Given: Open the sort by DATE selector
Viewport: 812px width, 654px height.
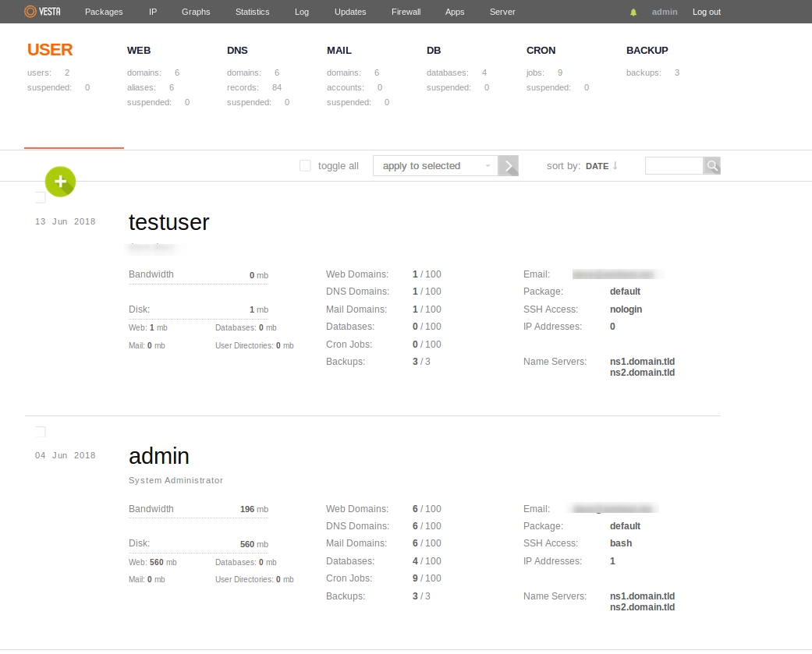Looking at the screenshot, I should [597, 166].
